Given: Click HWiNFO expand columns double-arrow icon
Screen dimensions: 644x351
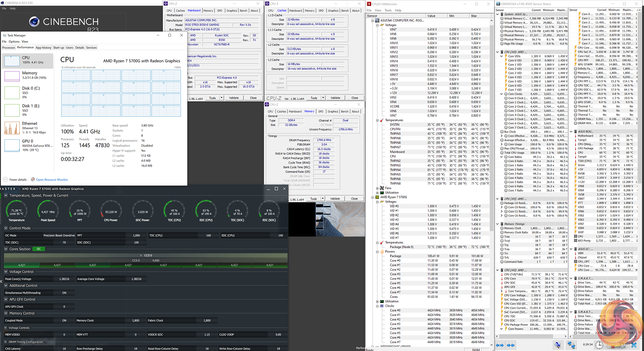Looking at the screenshot, I should 500,345.
